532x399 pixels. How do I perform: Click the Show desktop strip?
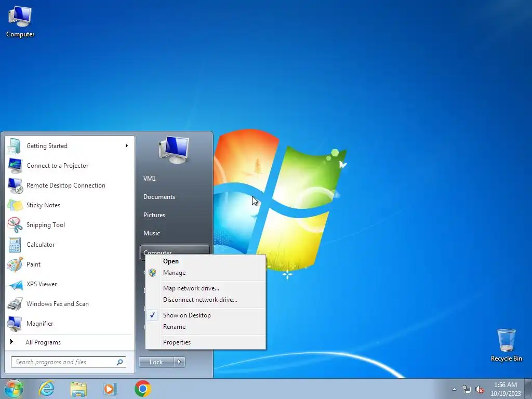pyautogui.click(x=529, y=389)
